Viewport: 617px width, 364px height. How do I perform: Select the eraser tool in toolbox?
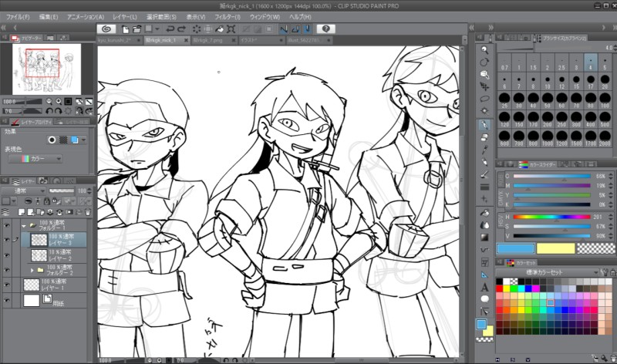pos(484,137)
